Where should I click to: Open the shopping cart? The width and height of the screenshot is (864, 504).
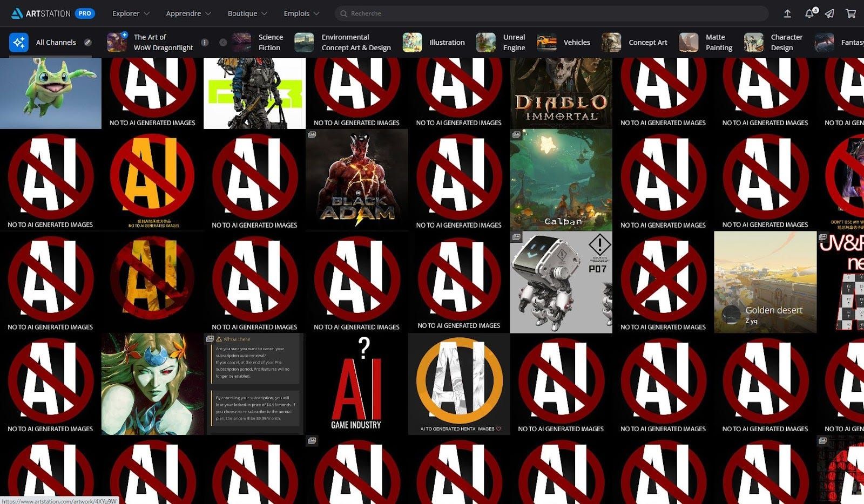coord(850,13)
